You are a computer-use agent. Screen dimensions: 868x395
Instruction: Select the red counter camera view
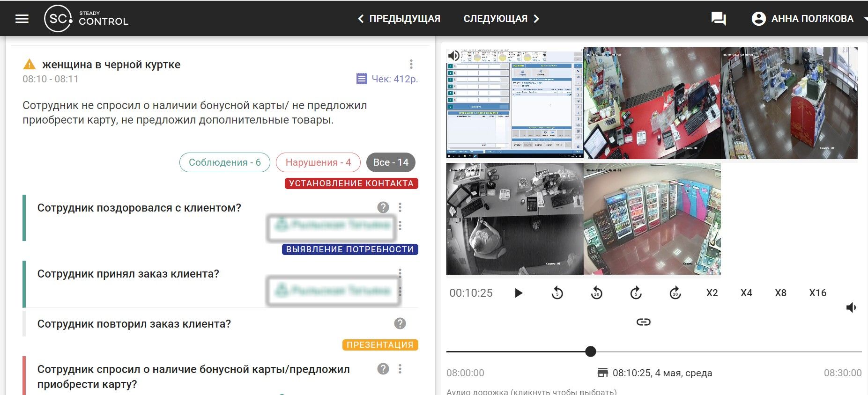[x=652, y=103]
